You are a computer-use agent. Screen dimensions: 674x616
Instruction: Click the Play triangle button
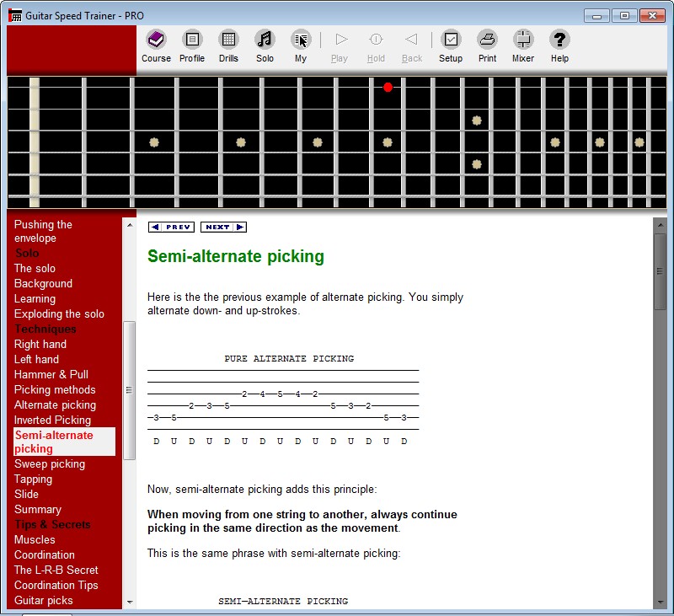coord(340,40)
